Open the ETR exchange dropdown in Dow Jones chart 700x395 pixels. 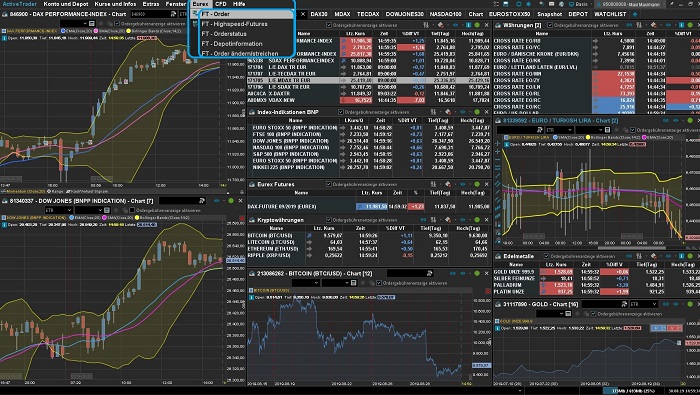[x=58, y=210]
